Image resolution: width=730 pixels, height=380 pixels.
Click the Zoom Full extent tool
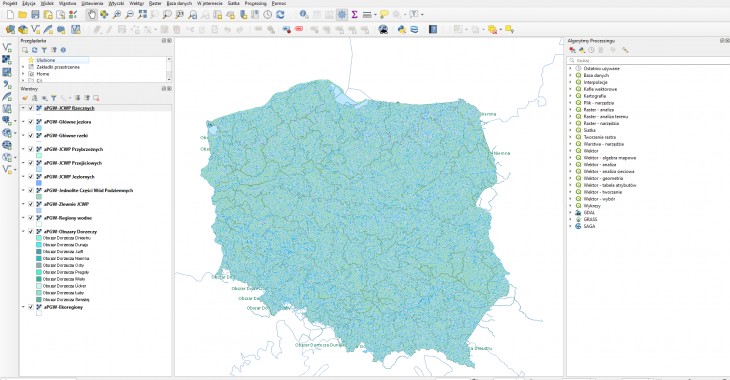tap(142, 15)
